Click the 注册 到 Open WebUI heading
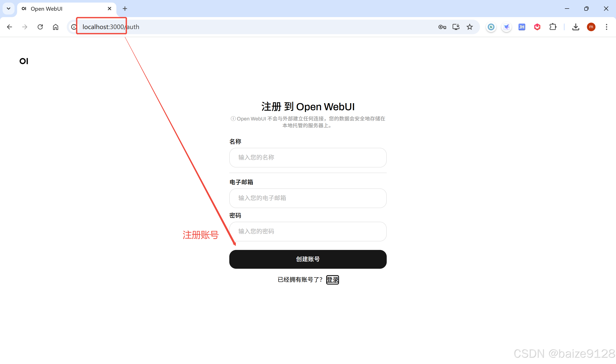 coord(308,107)
